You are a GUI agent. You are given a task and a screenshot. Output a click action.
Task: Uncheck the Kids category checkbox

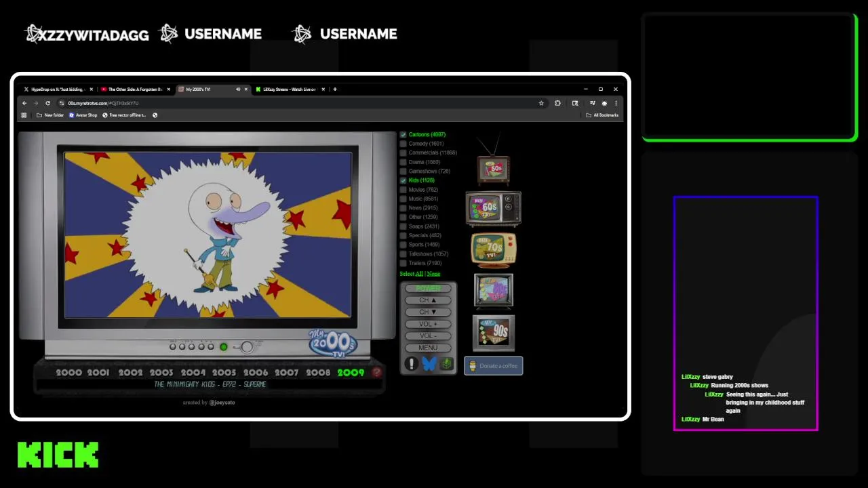[x=403, y=180]
